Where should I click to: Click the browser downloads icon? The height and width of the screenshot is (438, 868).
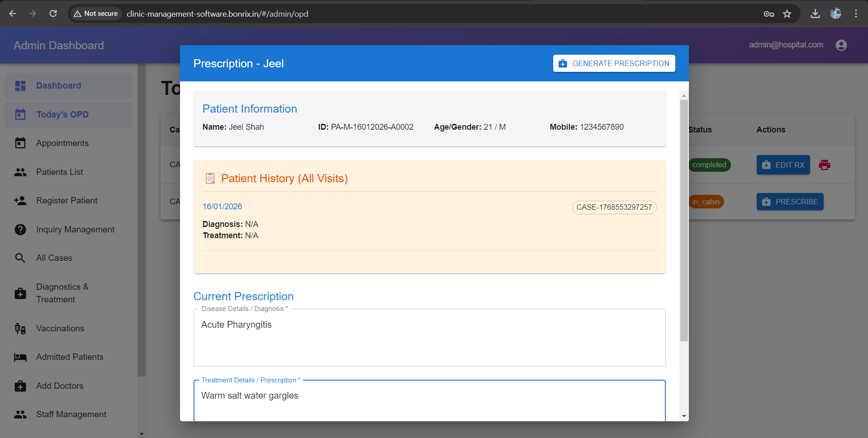coord(815,14)
